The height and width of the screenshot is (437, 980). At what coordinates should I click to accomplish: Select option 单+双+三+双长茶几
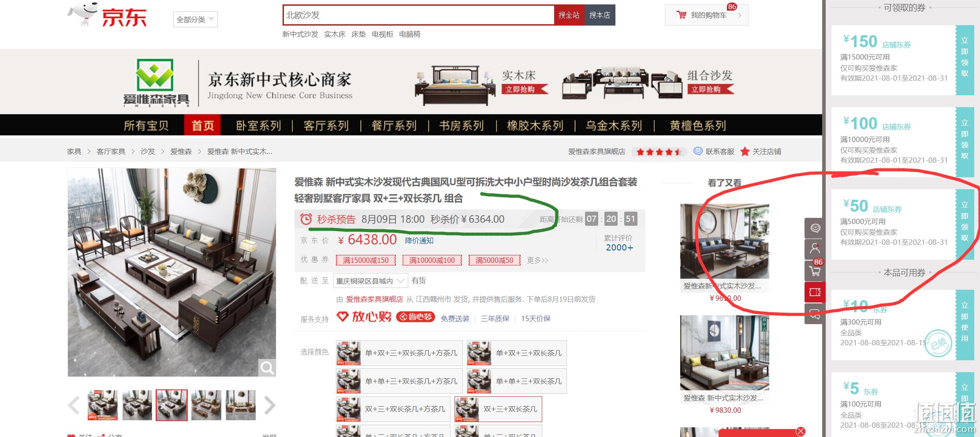517,353
